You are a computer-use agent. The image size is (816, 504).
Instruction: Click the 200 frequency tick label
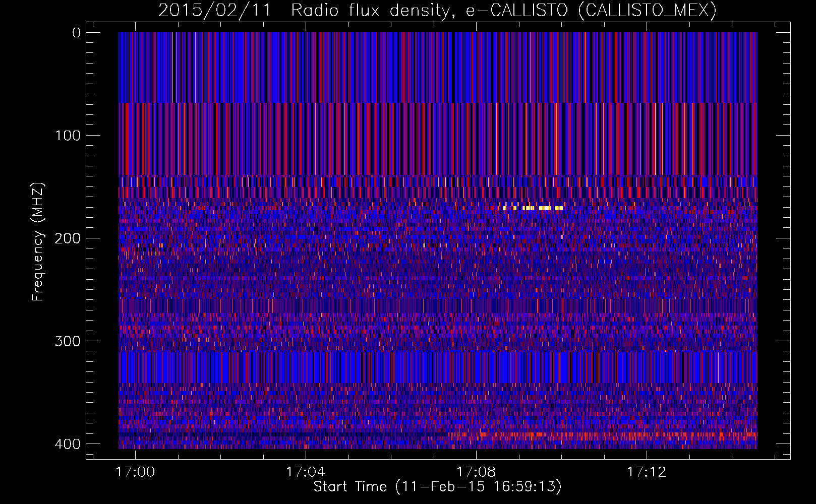[67, 238]
